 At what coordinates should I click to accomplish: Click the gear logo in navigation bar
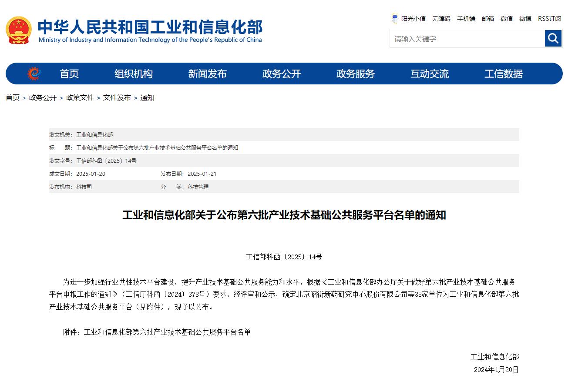34,74
